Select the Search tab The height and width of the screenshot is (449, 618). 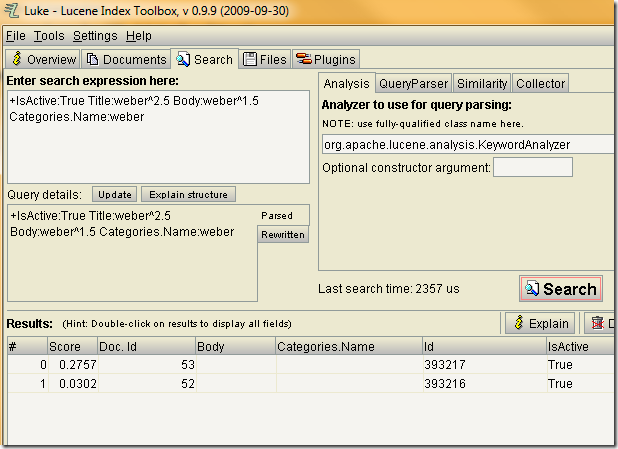click(205, 59)
